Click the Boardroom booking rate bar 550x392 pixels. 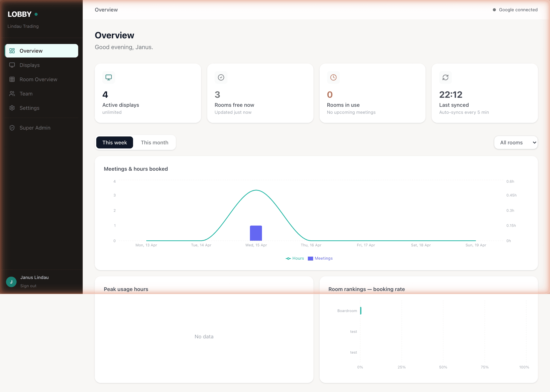point(361,311)
